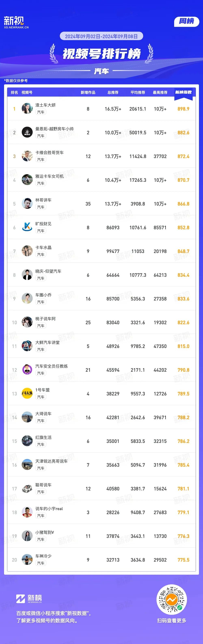
Task: Click the 新榜 logo in the footer
Action: 29,598
